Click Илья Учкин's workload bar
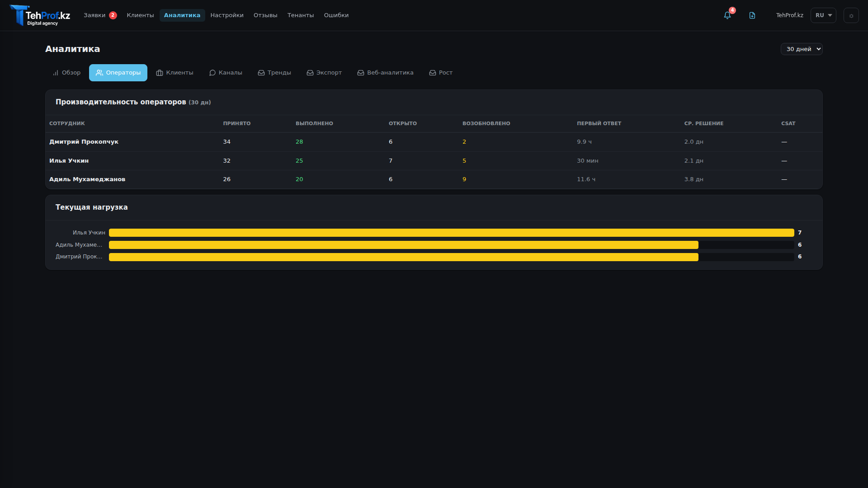The image size is (868, 488). pyautogui.click(x=451, y=233)
